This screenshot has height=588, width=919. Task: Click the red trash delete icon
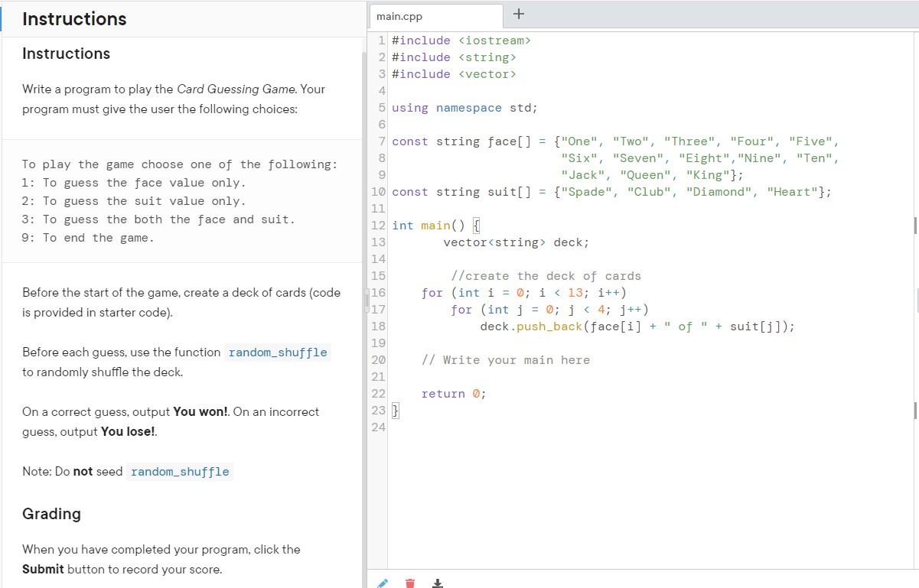[x=410, y=583]
